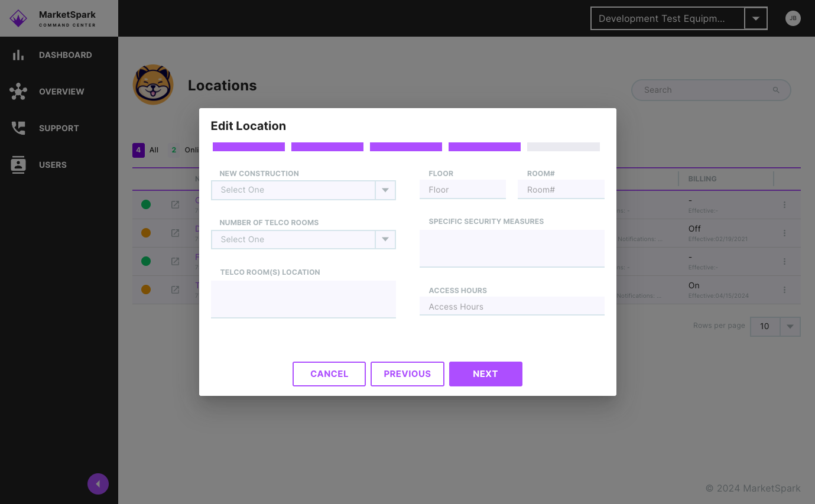Click the Cancel button
Image resolution: width=815 pixels, height=504 pixels.
click(329, 374)
